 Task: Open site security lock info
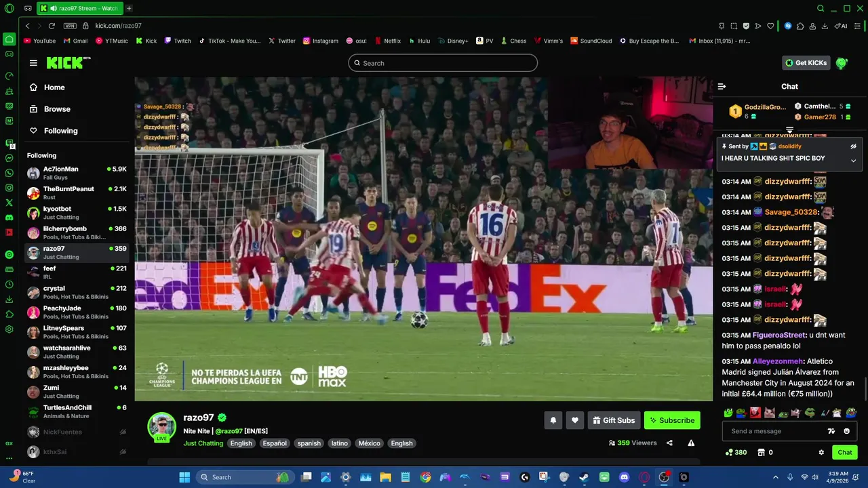point(86,26)
